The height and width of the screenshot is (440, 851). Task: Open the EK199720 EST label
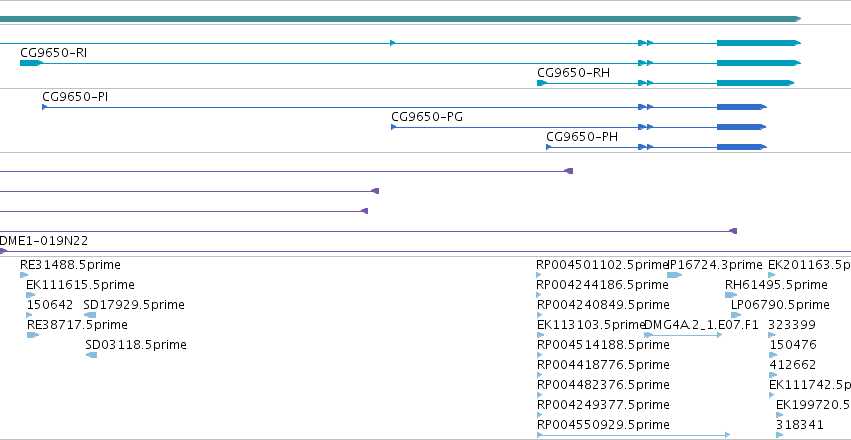tap(813, 405)
